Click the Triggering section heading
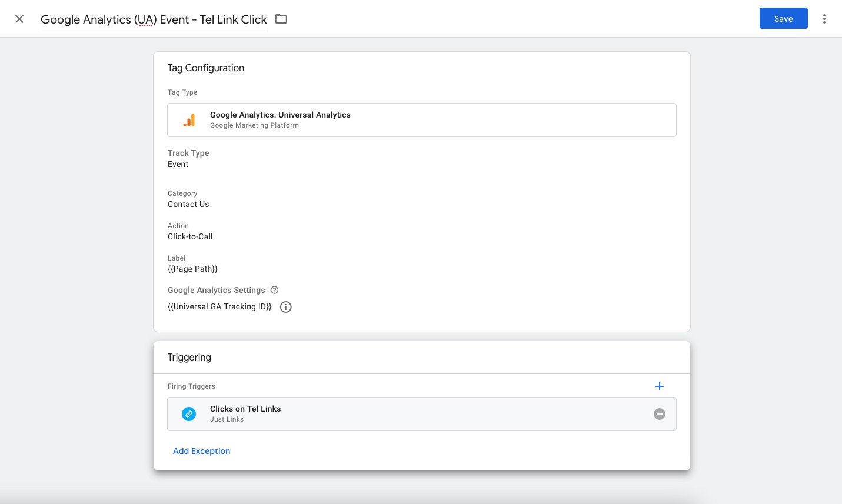Viewport: 842px width, 504px height. click(189, 358)
